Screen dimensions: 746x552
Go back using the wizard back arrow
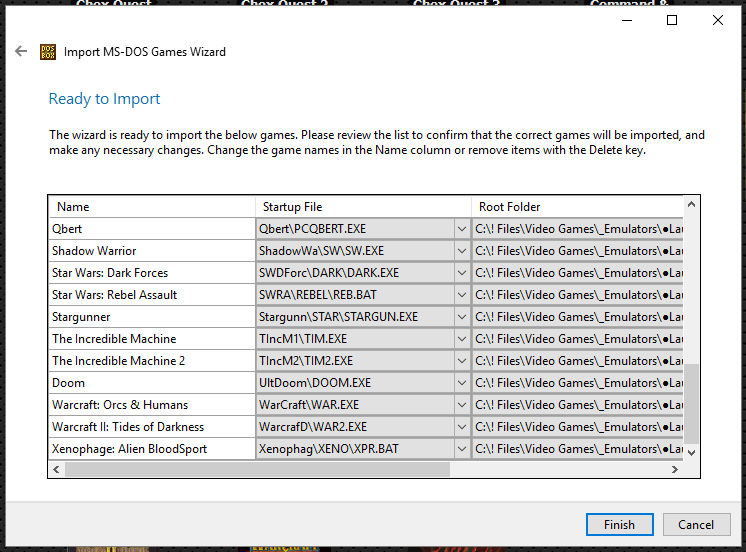[21, 51]
